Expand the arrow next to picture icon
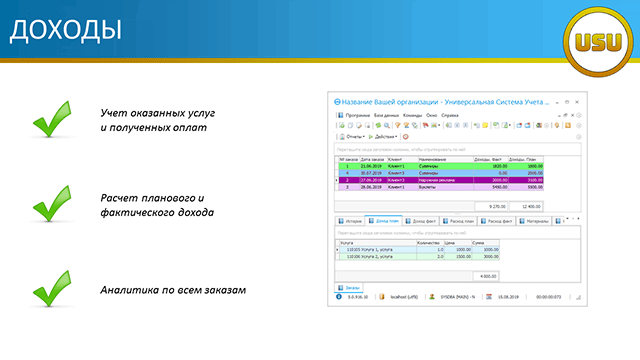The height and width of the screenshot is (360, 640). click(x=439, y=125)
